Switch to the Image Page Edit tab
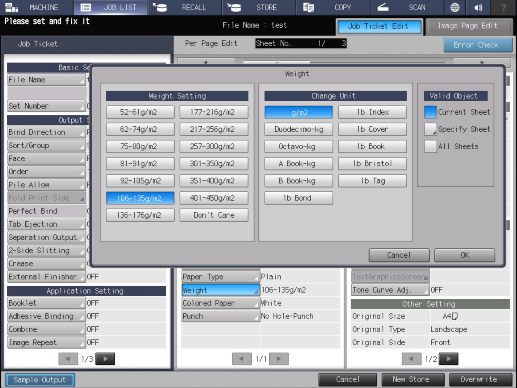Image resolution: width=517 pixels, height=388 pixels. tap(469, 26)
